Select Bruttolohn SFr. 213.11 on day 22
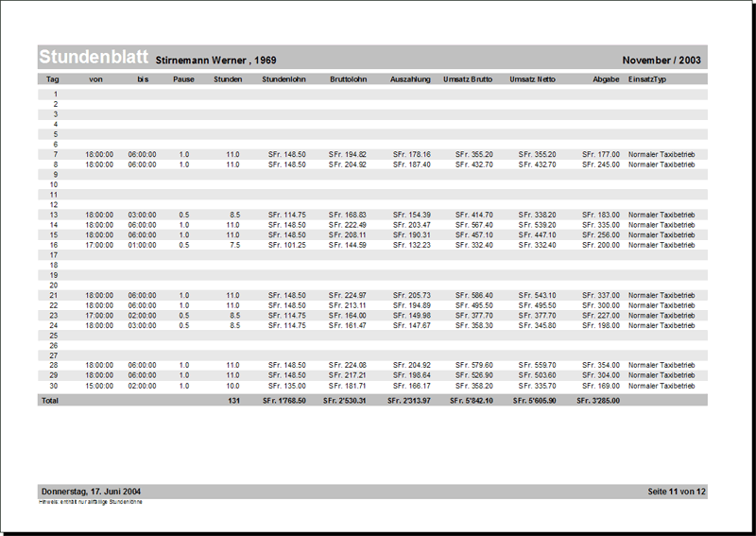The width and height of the screenshot is (756, 536). 348,305
